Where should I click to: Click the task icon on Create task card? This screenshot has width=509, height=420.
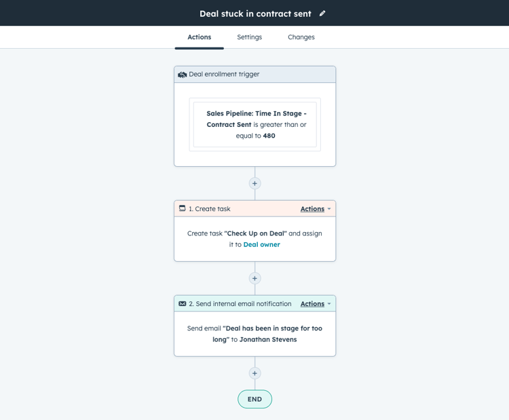click(183, 208)
